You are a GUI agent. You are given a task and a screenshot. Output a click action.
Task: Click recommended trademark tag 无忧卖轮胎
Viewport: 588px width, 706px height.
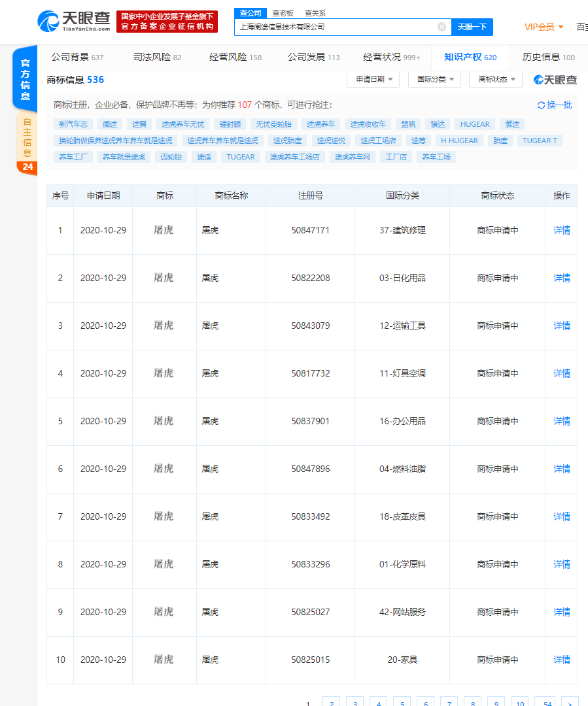(x=273, y=124)
